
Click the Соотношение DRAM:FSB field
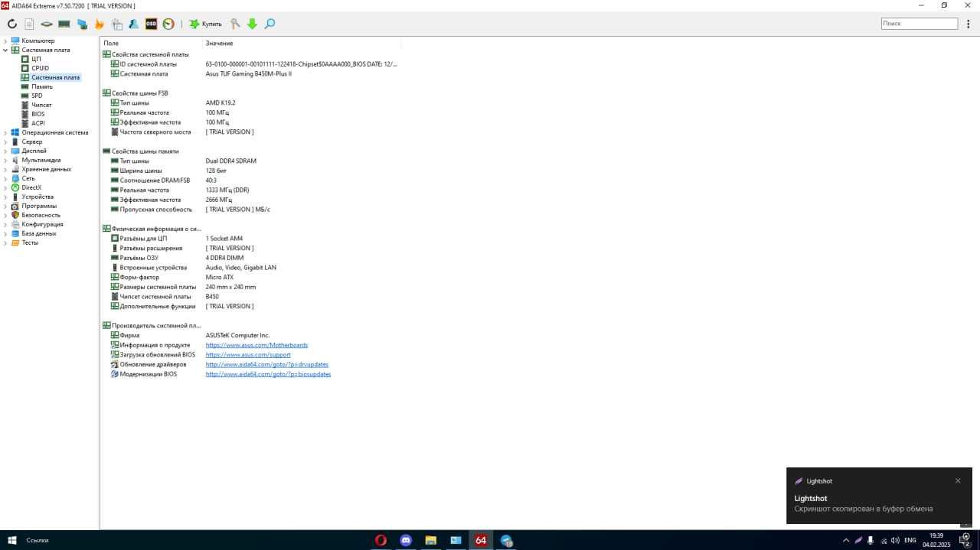pos(155,181)
